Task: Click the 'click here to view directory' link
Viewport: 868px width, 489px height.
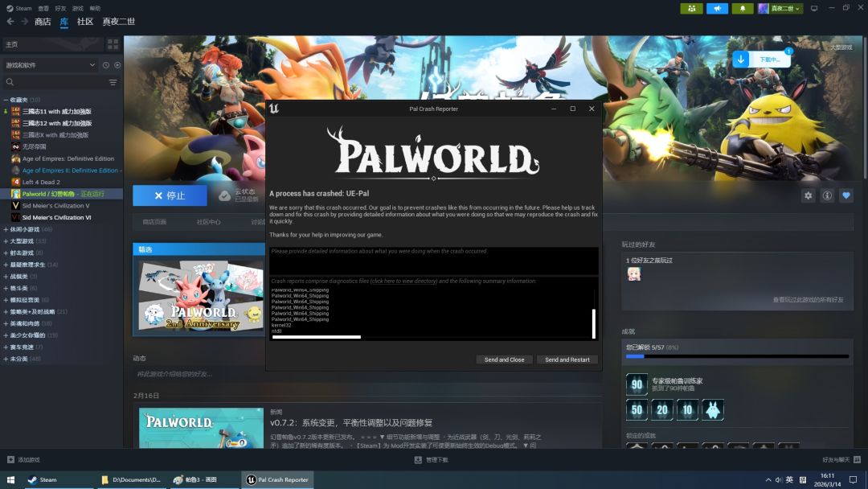Action: coord(403,281)
